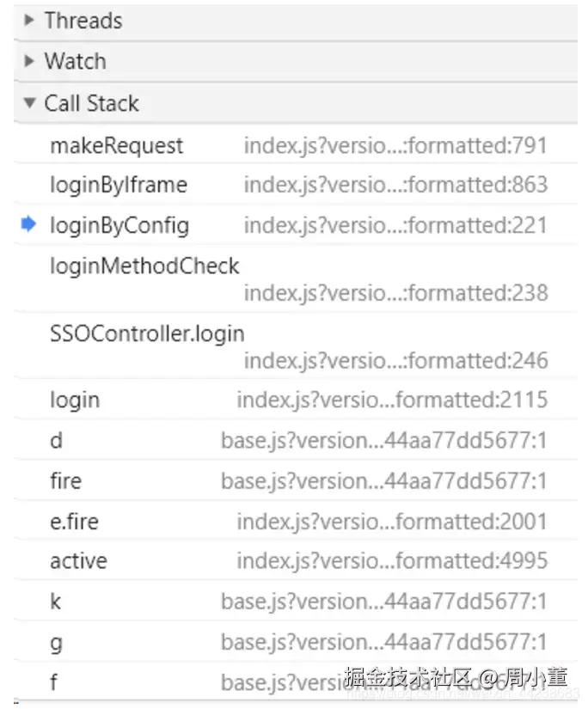Open source link ending in formatted:863
The width and height of the screenshot is (588, 709).
pos(395,185)
